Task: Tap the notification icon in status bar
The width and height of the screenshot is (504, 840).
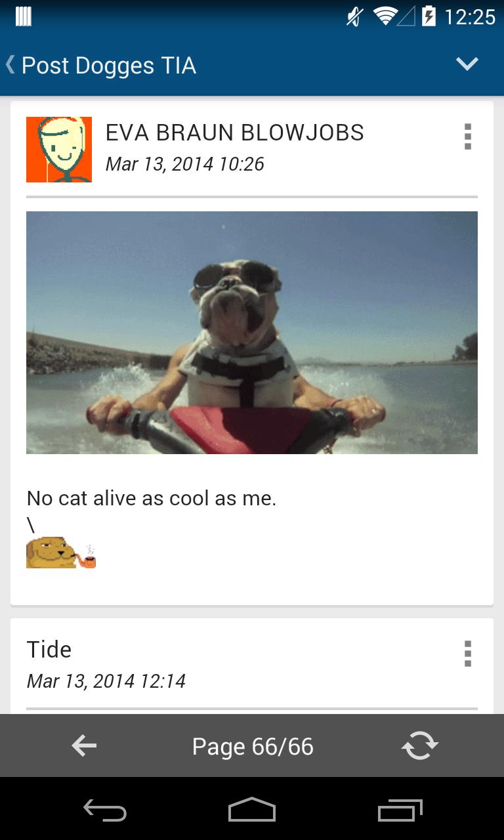Action: pyautogui.click(x=24, y=16)
